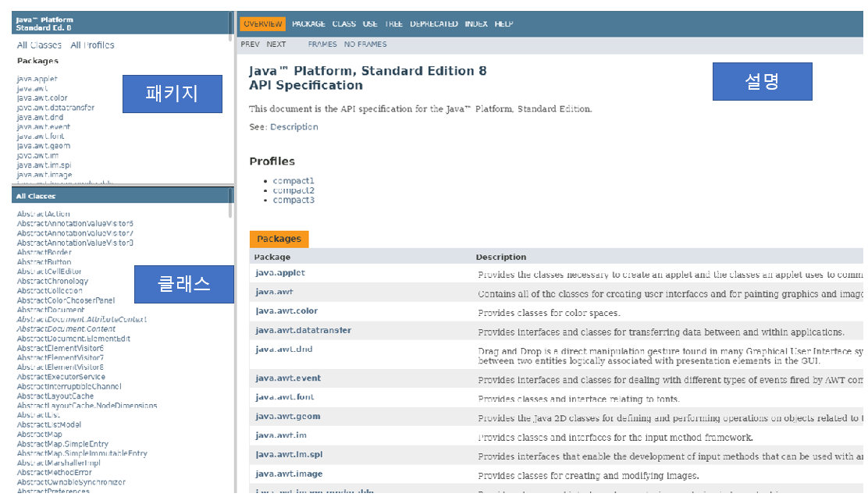This screenshot has height=504, width=868.
Task: Open the AbstractExecutorService class
Action: [x=61, y=377]
